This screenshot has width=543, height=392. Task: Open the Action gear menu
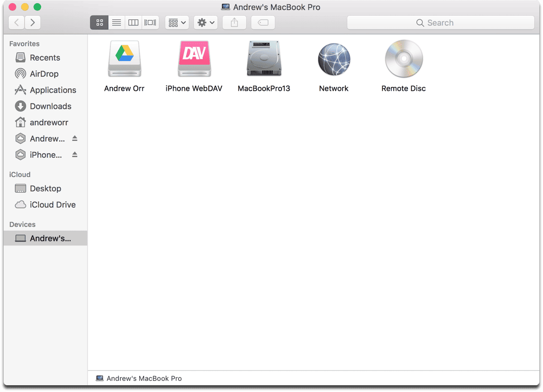click(206, 23)
